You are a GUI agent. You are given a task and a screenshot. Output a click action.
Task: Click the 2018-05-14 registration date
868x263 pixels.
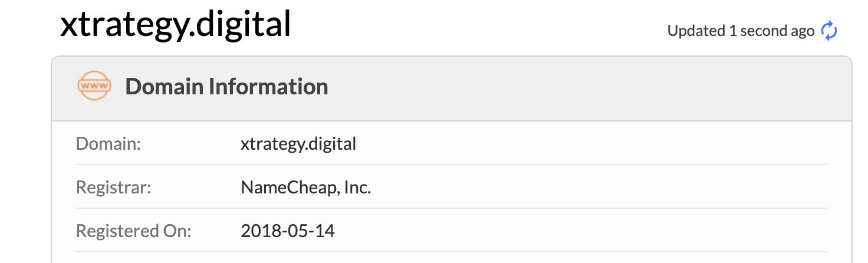[x=288, y=231]
